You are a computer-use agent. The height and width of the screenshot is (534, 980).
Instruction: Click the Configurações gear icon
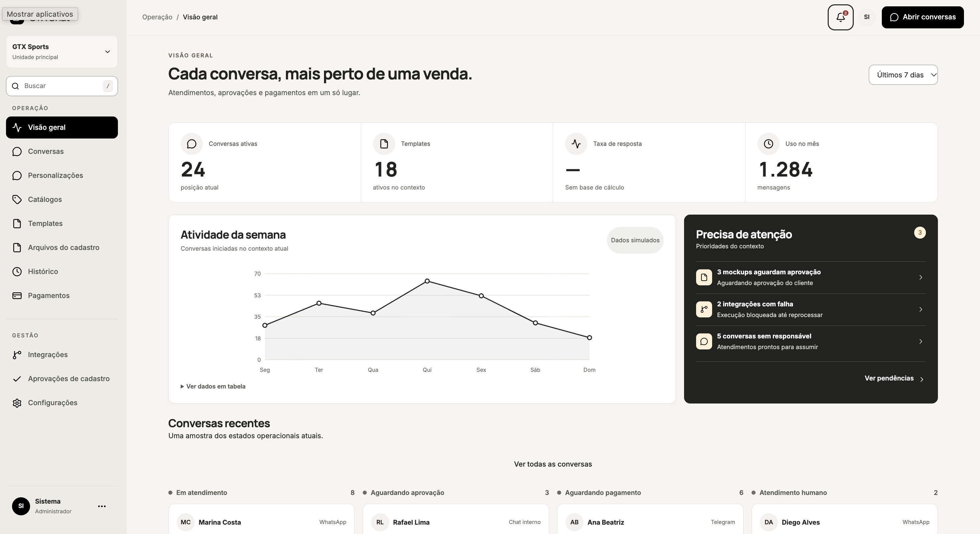tap(17, 403)
